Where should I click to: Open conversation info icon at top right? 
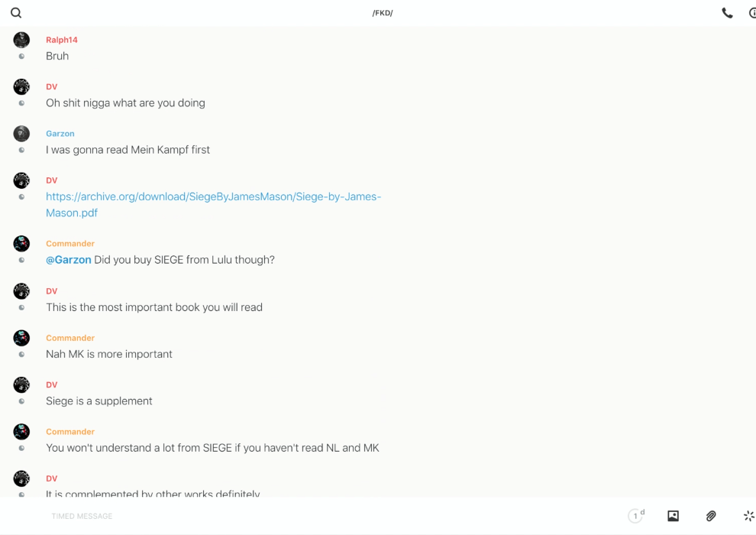(751, 13)
